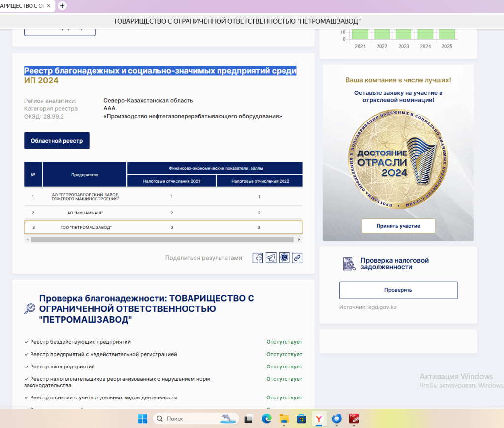504x428 pixels.
Task: Select the ТОВАРИЩЕСТВО С ОГ browser tab
Action: (x=23, y=6)
